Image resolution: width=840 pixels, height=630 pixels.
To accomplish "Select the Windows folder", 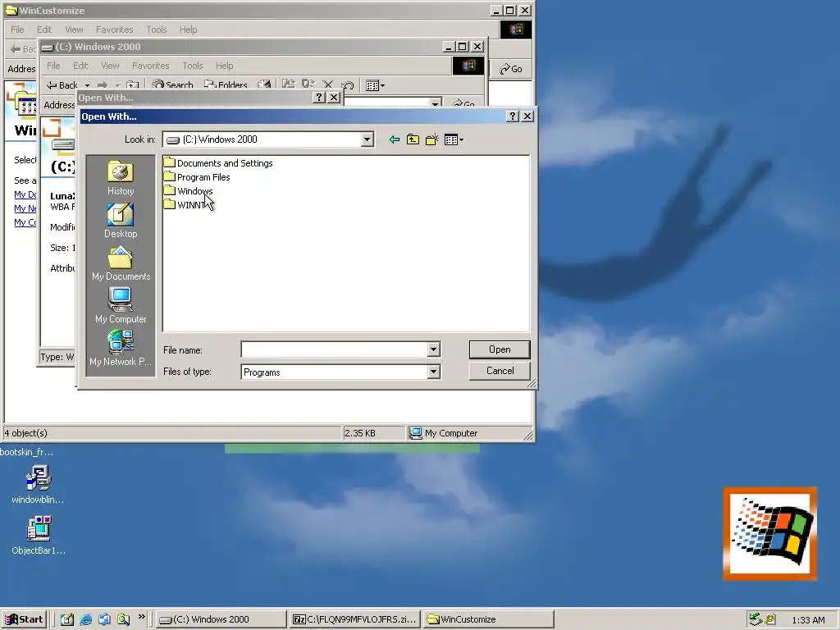I will [x=189, y=190].
